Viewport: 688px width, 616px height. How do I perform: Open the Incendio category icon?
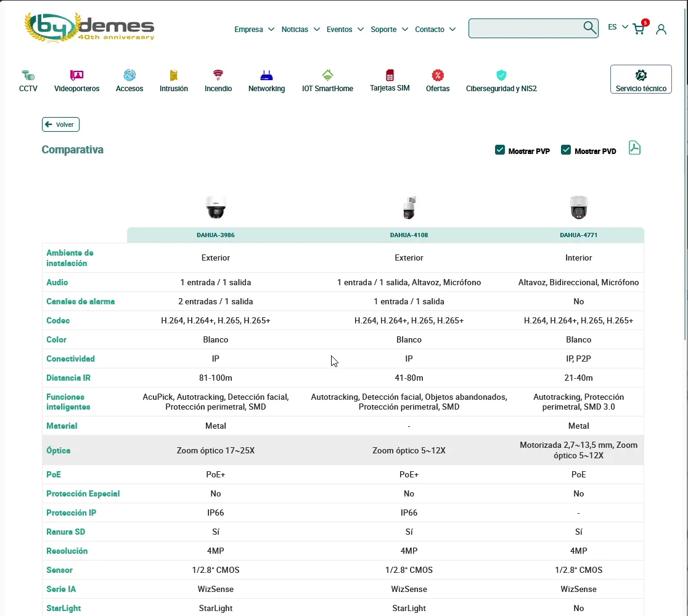coord(218,75)
